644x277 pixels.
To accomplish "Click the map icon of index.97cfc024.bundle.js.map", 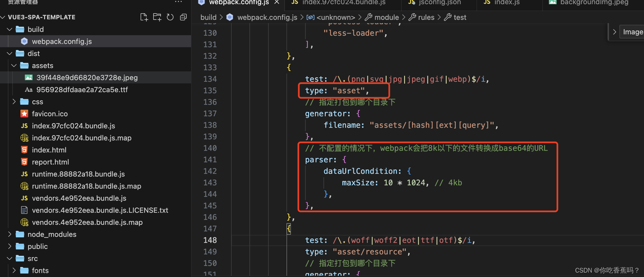I will pyautogui.click(x=24, y=138).
